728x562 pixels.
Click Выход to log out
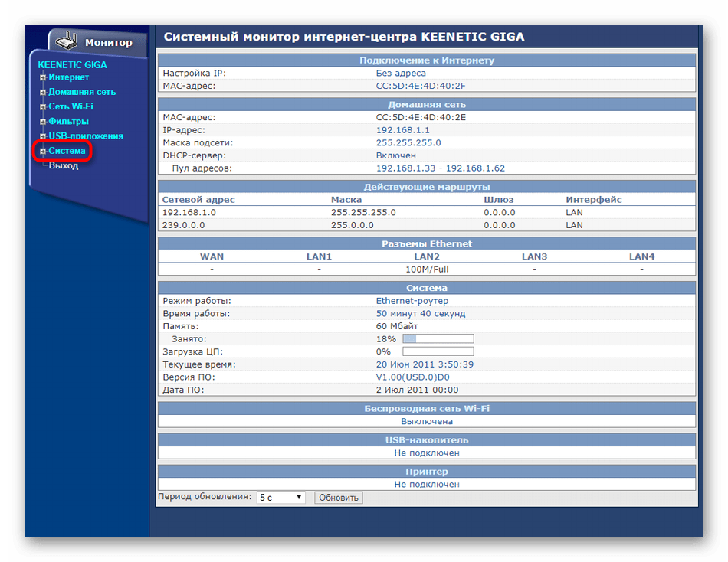click(x=63, y=165)
